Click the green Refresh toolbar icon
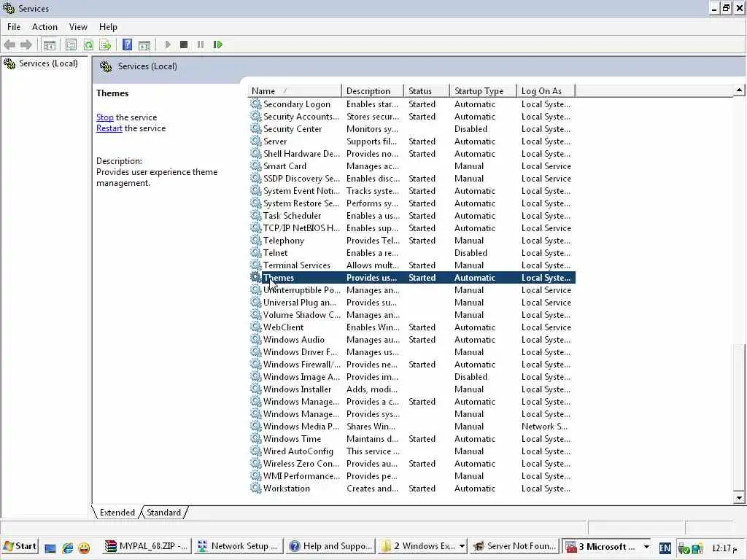Image resolution: width=747 pixels, height=560 pixels. (x=88, y=44)
